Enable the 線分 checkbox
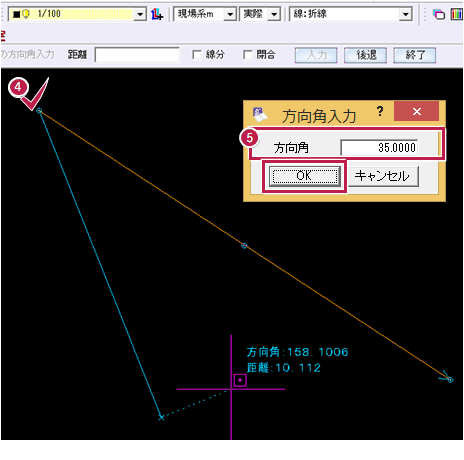Image resolution: width=464 pixels, height=460 pixels. point(197,55)
